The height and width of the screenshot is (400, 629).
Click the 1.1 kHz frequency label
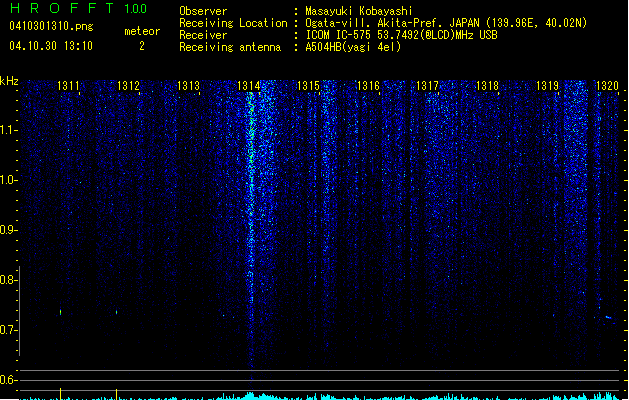click(x=8, y=130)
